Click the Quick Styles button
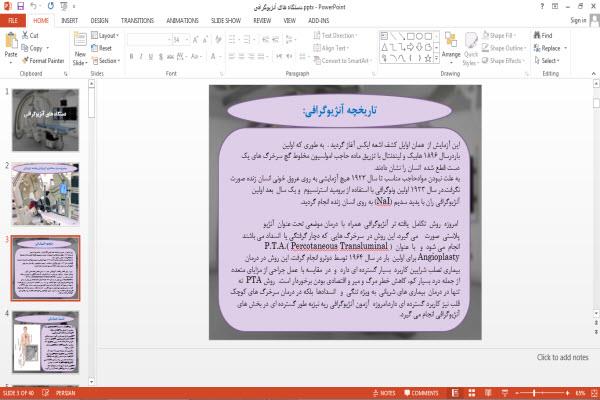This screenshot has width=600, height=400. click(x=471, y=49)
